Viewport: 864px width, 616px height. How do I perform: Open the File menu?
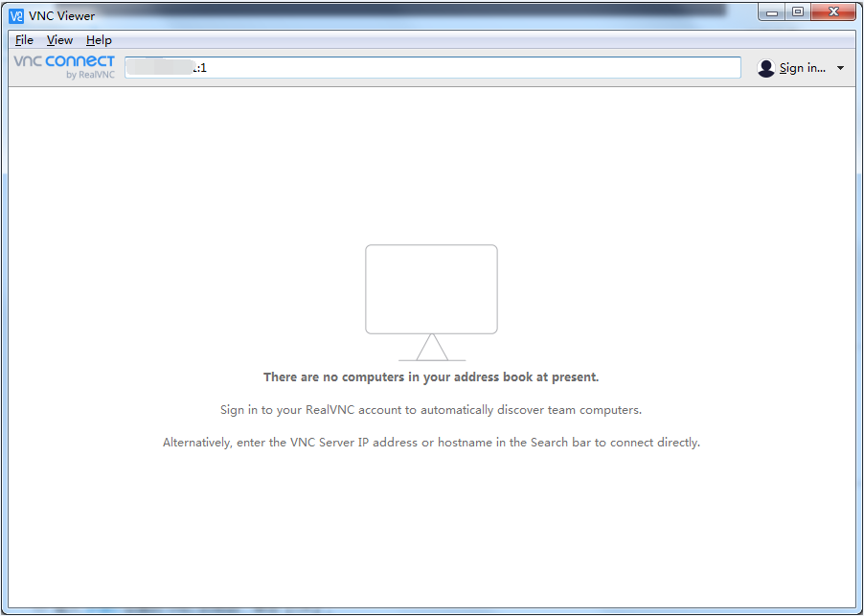pos(24,40)
